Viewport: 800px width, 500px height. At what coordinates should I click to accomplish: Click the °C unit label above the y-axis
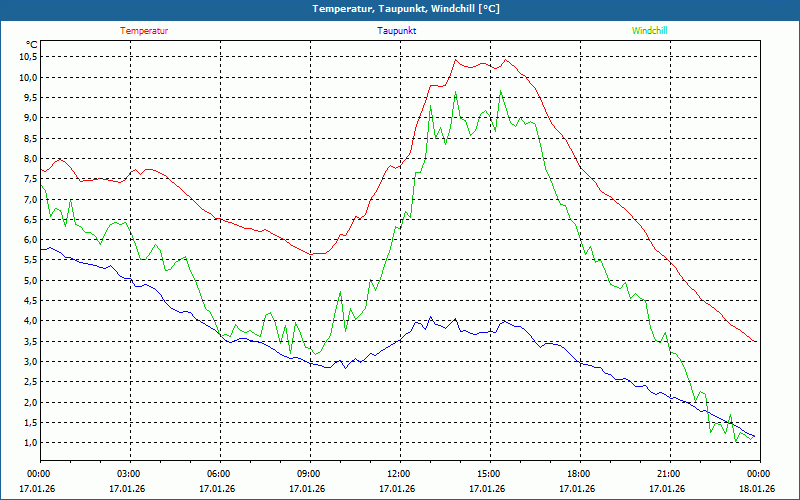[31, 44]
